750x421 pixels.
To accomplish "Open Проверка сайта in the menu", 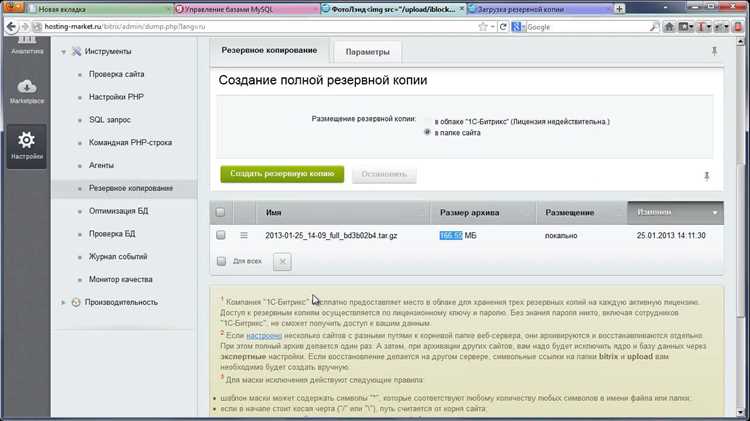I will point(116,74).
